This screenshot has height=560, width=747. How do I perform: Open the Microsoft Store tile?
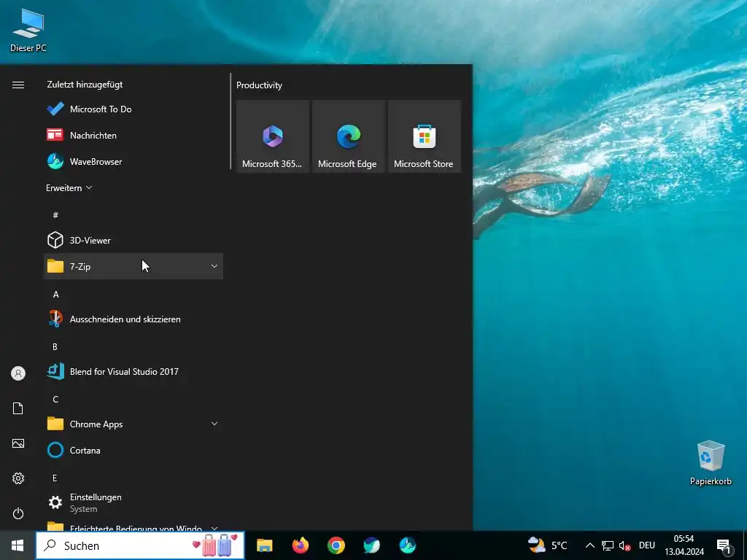point(425,136)
